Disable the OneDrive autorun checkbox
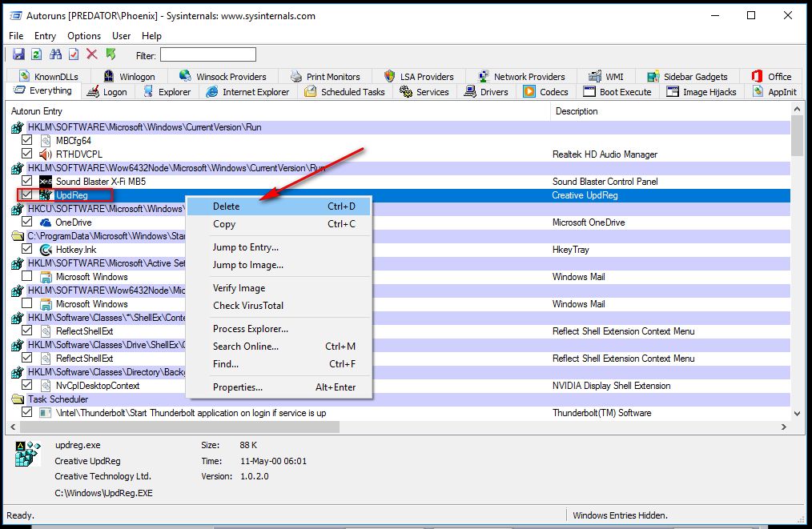The height and width of the screenshot is (529, 812). tap(27, 222)
